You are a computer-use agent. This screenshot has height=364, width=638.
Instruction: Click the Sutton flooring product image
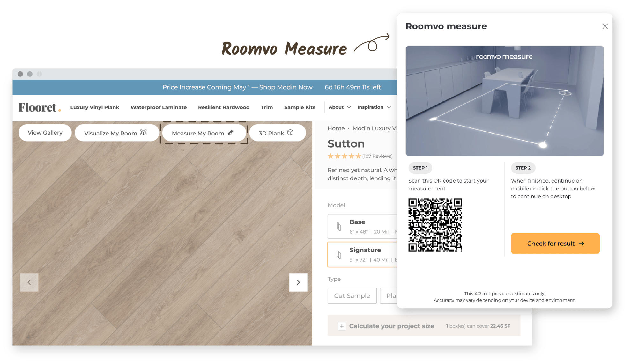162,233
